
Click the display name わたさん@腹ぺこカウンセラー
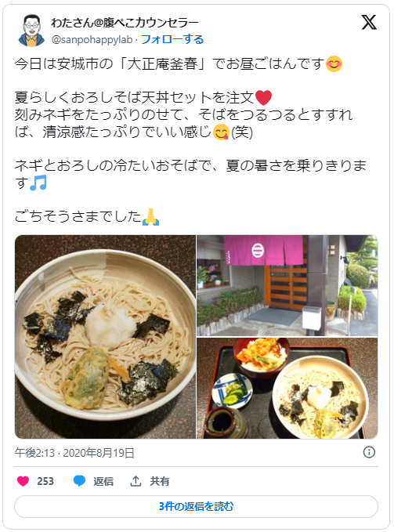[125, 23]
